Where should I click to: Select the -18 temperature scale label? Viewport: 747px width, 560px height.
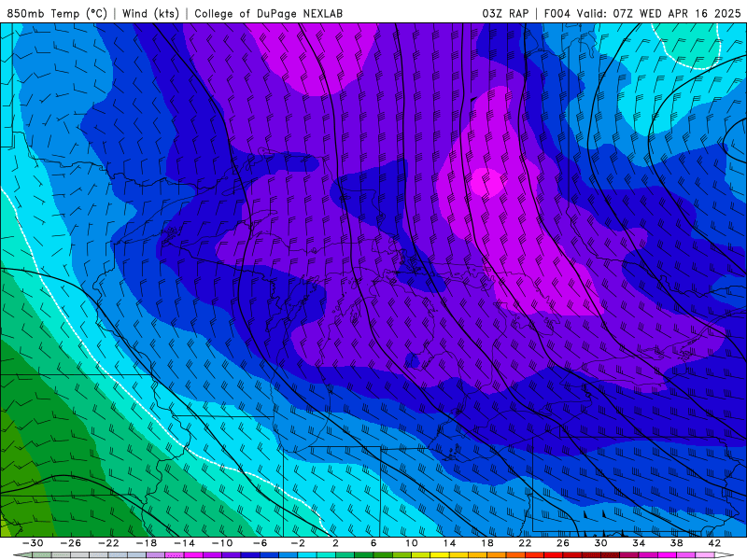pos(147,543)
